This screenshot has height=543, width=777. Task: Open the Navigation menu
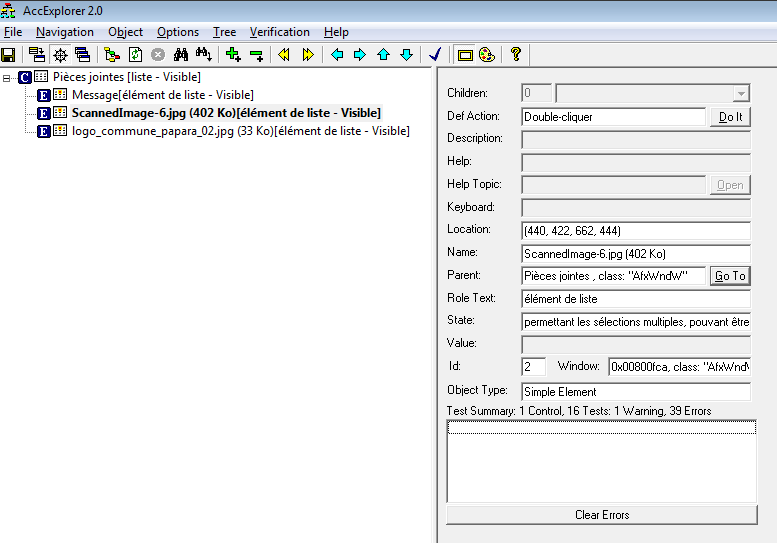(64, 32)
